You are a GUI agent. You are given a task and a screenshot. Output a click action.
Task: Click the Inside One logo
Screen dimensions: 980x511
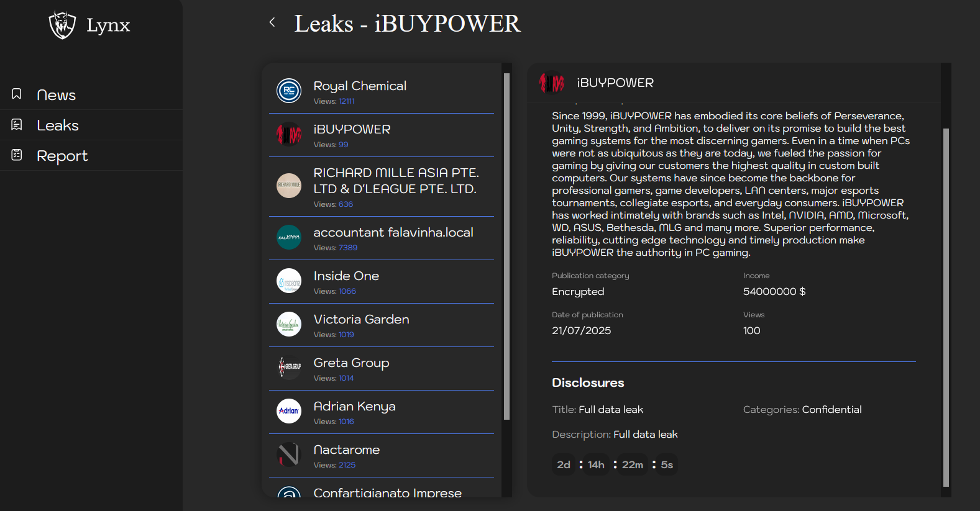click(x=289, y=281)
